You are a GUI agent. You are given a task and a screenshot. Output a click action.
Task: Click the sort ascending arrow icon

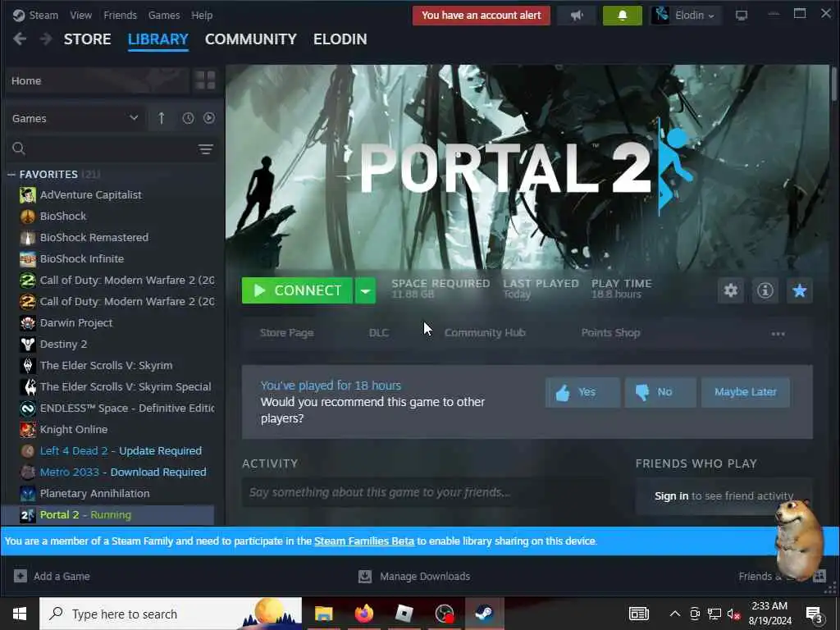(162, 118)
